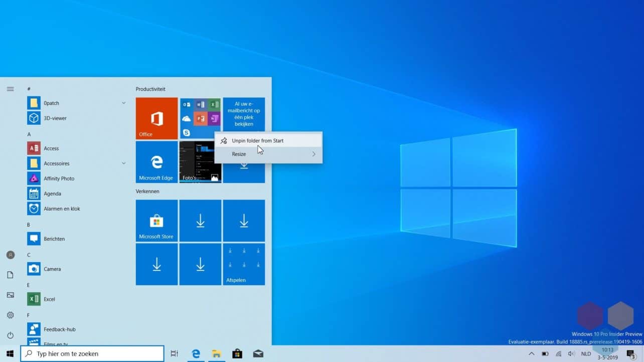The height and width of the screenshot is (362, 644).
Task: Click the Power icon in the Start sidebar
Action: 10,335
